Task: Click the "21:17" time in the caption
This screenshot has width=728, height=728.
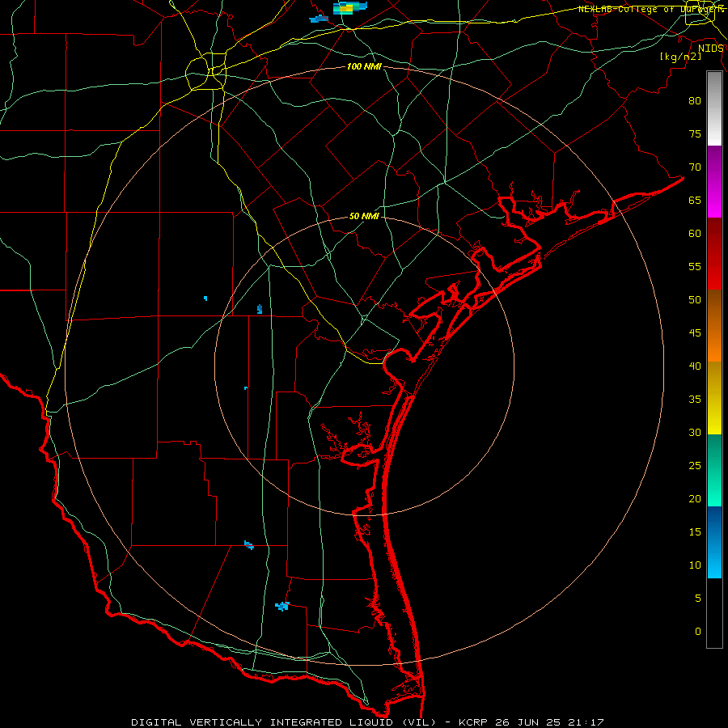Action: (x=585, y=722)
